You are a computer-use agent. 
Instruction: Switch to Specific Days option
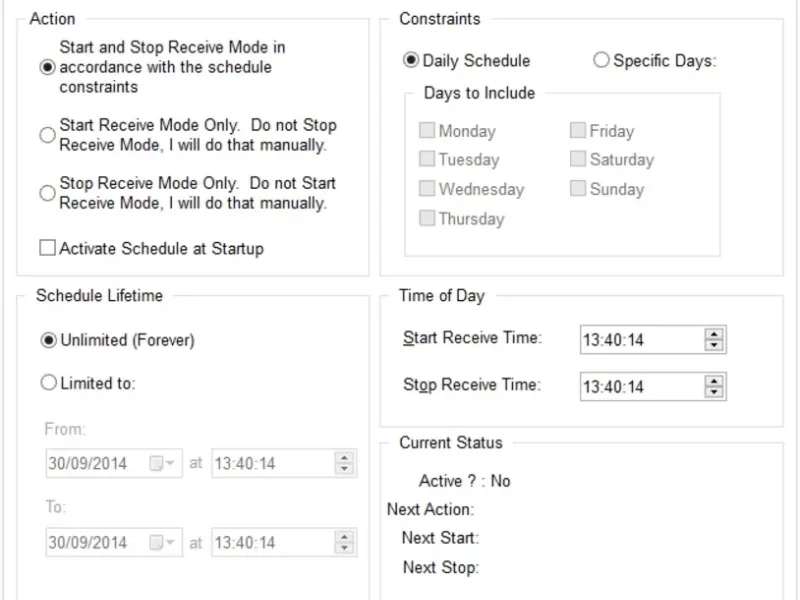601,60
